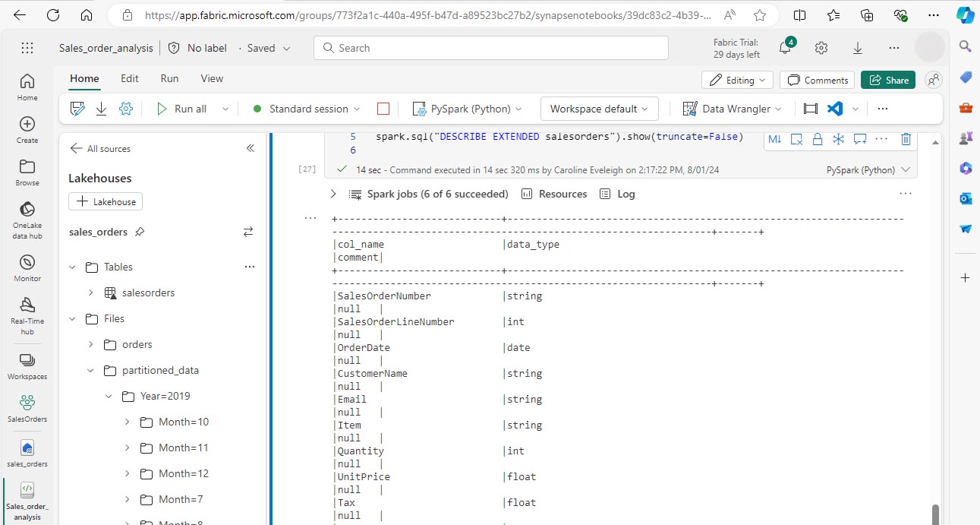Image resolution: width=980 pixels, height=525 pixels.
Task: Open Workspaces pane
Action: point(27,366)
